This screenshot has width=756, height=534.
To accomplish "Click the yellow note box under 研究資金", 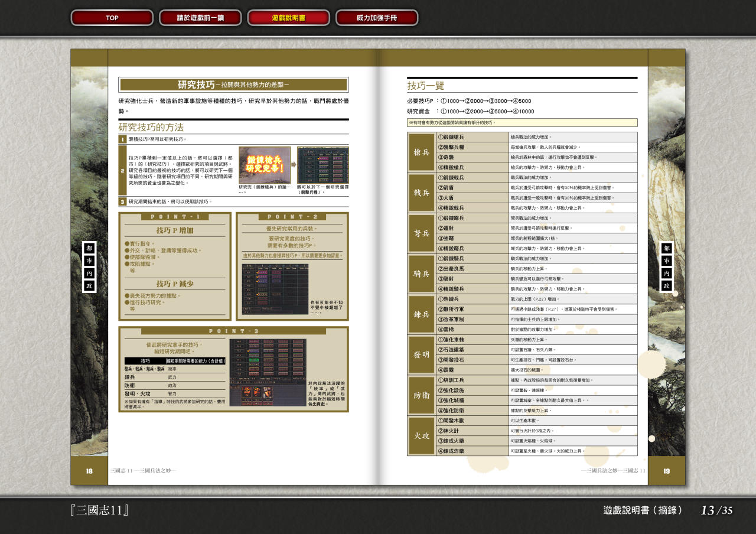I will [x=522, y=123].
